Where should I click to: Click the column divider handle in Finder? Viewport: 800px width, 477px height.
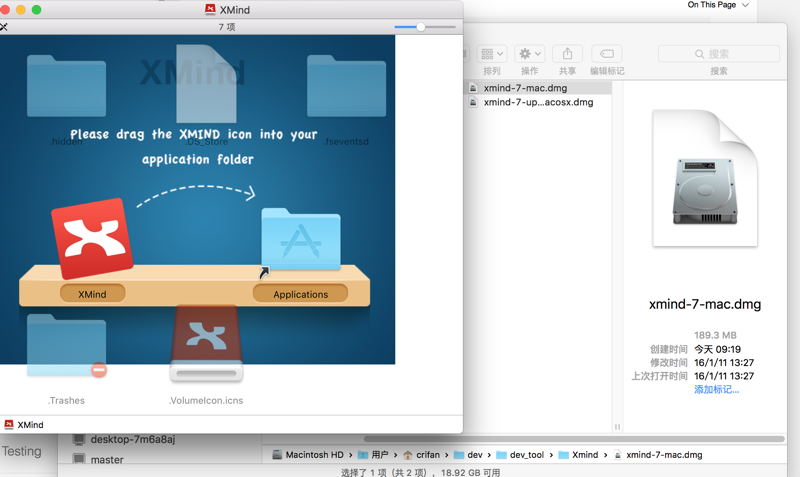(617, 426)
